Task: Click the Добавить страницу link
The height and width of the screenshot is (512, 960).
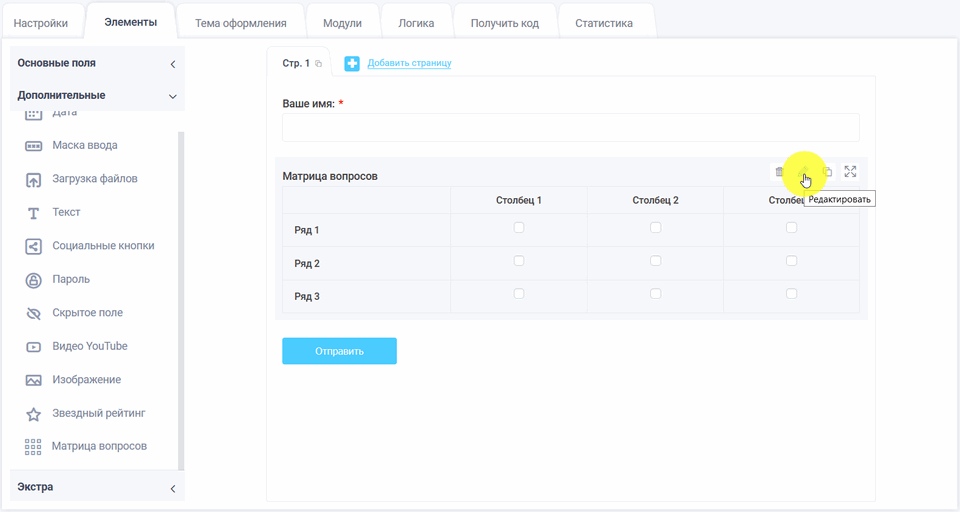Action: [x=409, y=63]
